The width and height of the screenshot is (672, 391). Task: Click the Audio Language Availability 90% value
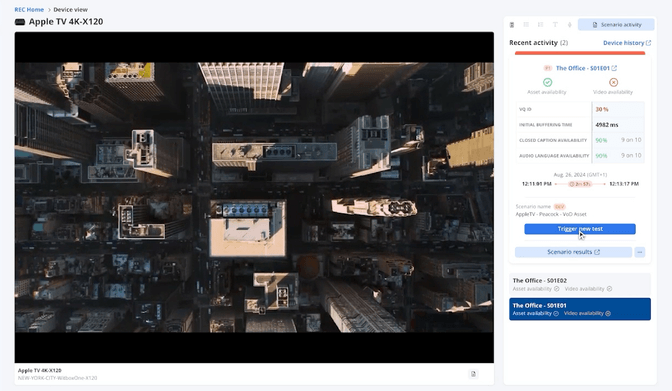click(601, 156)
